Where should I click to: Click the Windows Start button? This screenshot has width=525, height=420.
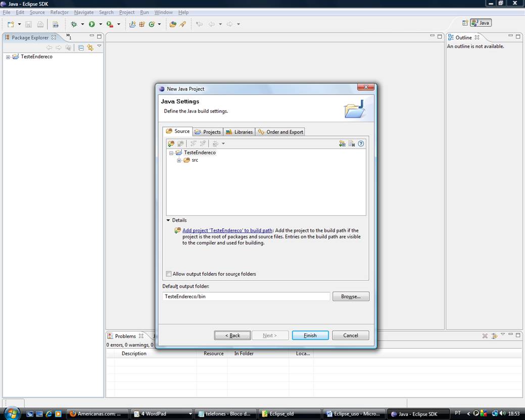[x=12, y=413]
